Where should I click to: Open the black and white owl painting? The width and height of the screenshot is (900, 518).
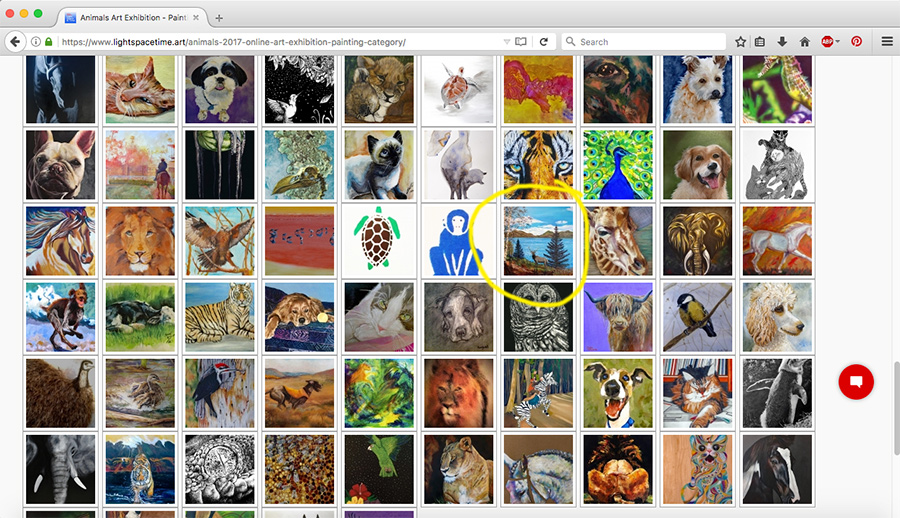(x=538, y=317)
